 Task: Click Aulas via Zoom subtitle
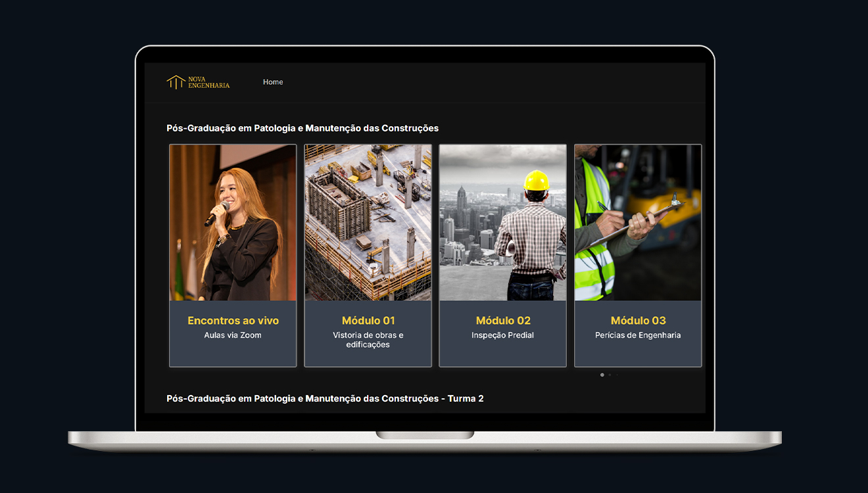coord(233,335)
